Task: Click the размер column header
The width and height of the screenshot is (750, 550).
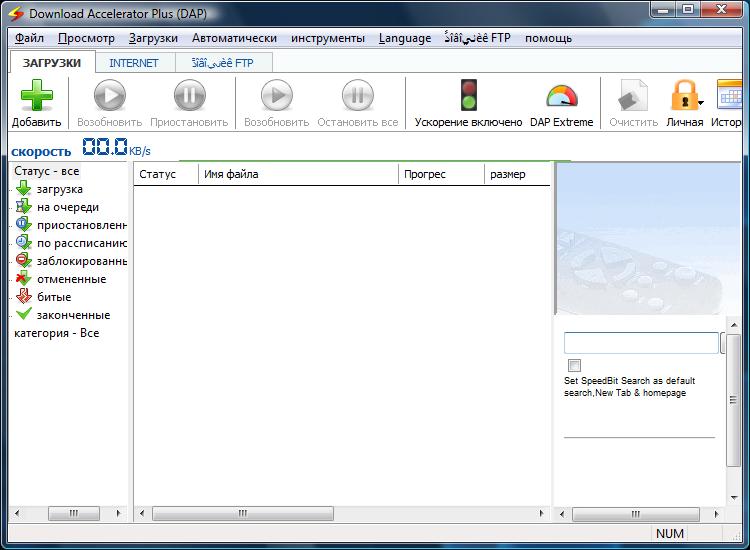Action: click(x=507, y=174)
